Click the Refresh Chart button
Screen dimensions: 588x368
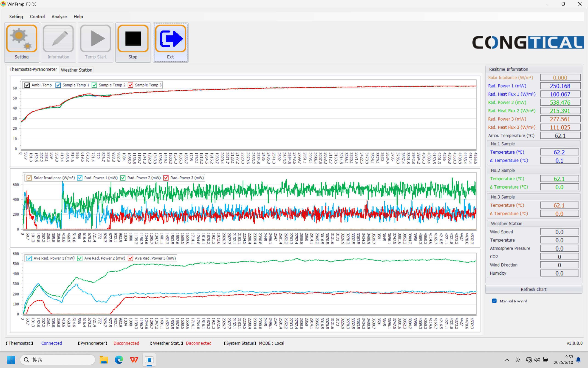pyautogui.click(x=533, y=289)
